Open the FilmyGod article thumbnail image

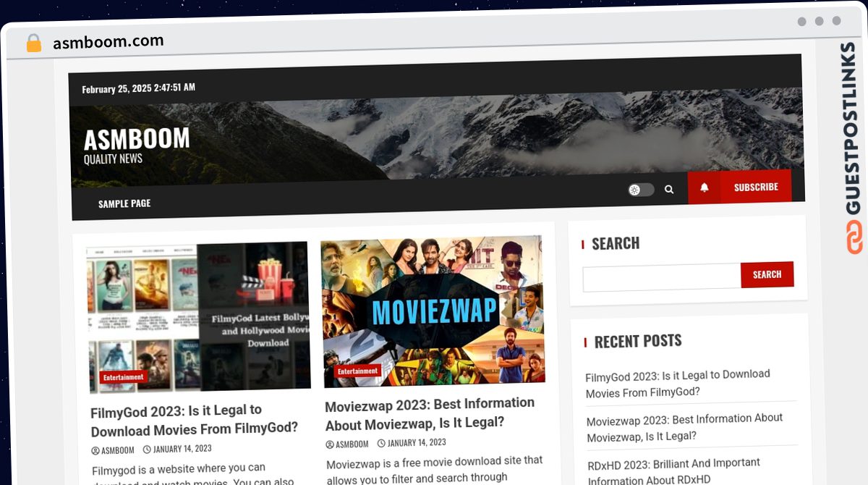coord(199,317)
